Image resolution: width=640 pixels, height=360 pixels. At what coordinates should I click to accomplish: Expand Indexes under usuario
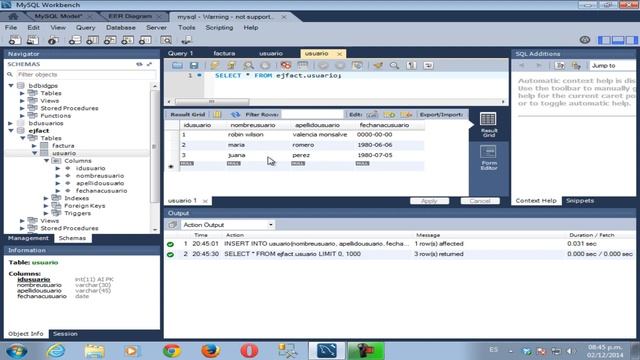(46, 198)
